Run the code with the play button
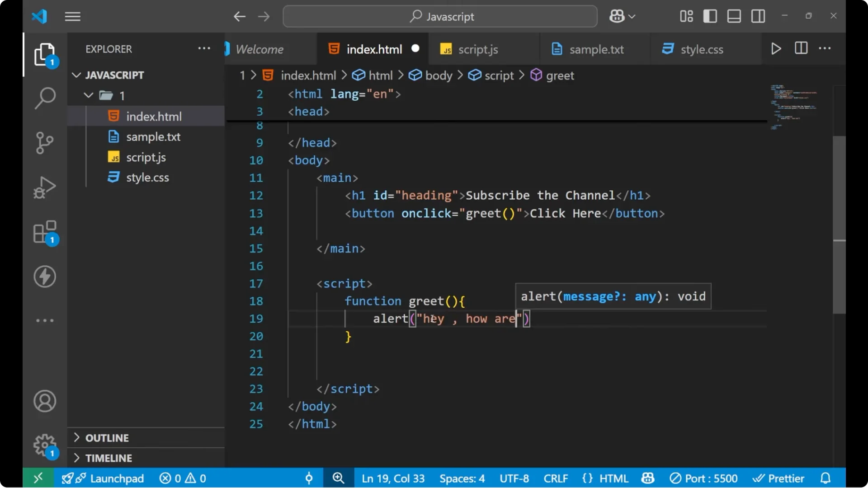868x488 pixels. [x=776, y=48]
